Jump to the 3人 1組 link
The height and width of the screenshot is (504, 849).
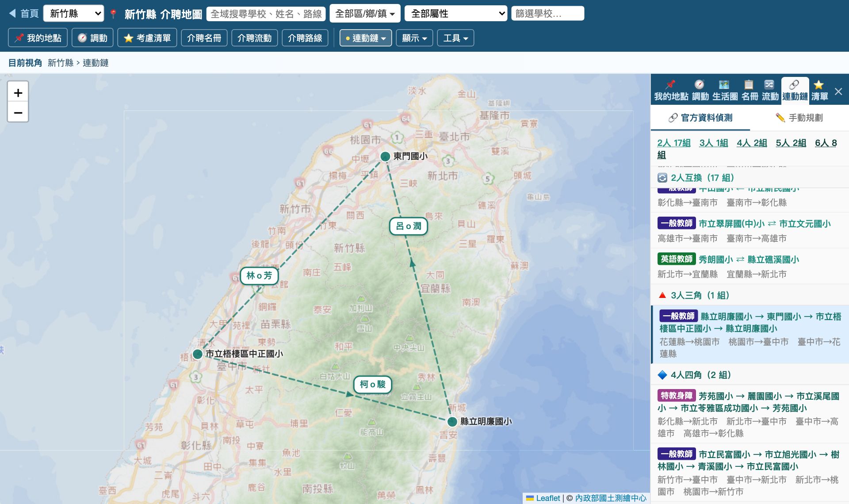tap(713, 143)
